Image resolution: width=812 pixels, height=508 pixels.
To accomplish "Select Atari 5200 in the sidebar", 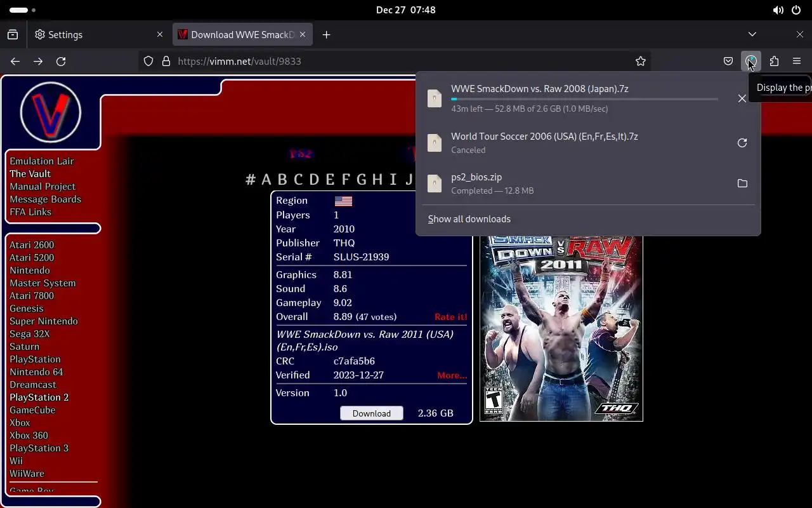I will tap(32, 258).
